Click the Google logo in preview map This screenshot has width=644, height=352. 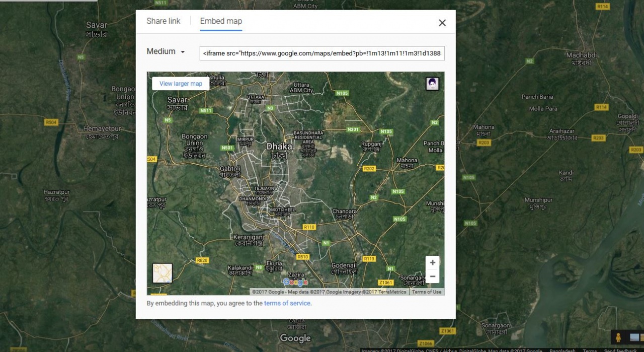tap(295, 282)
